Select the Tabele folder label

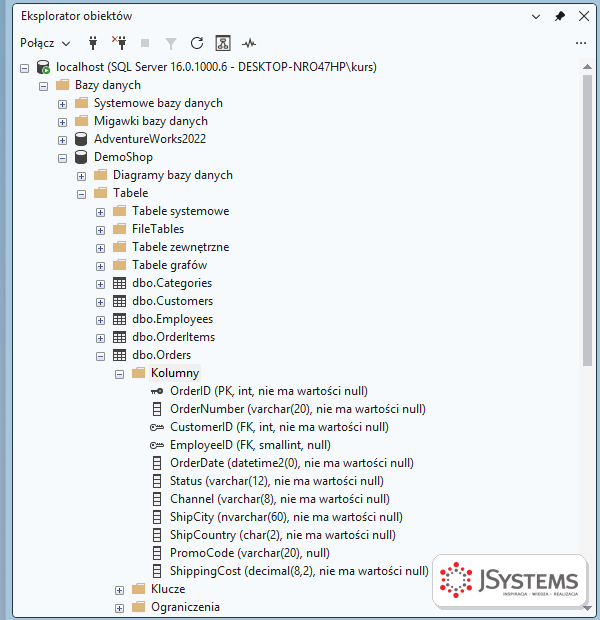[x=131, y=193]
